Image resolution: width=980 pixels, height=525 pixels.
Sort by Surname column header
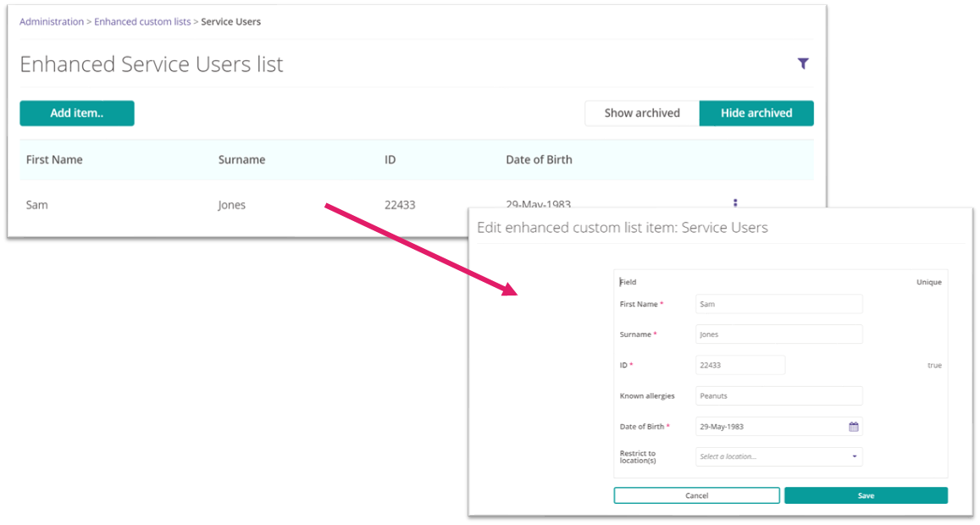click(242, 160)
